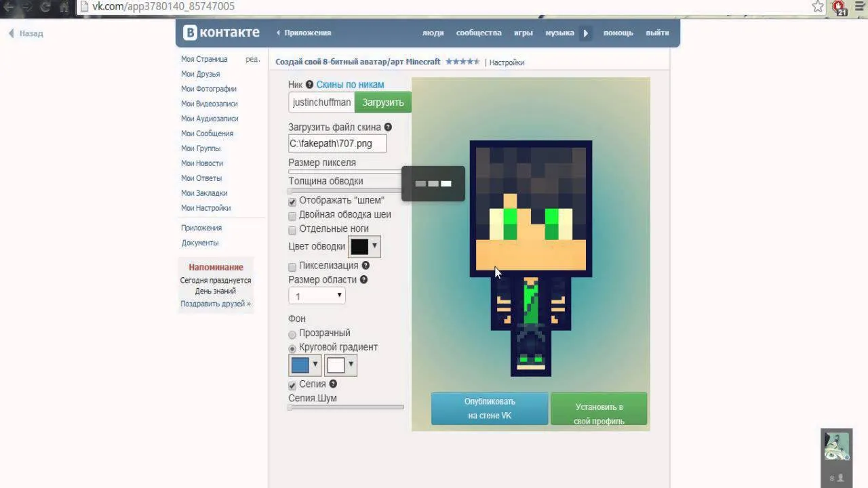Click the nickname field containing justinchuffman
The width and height of the screenshot is (868, 488).
(x=321, y=102)
